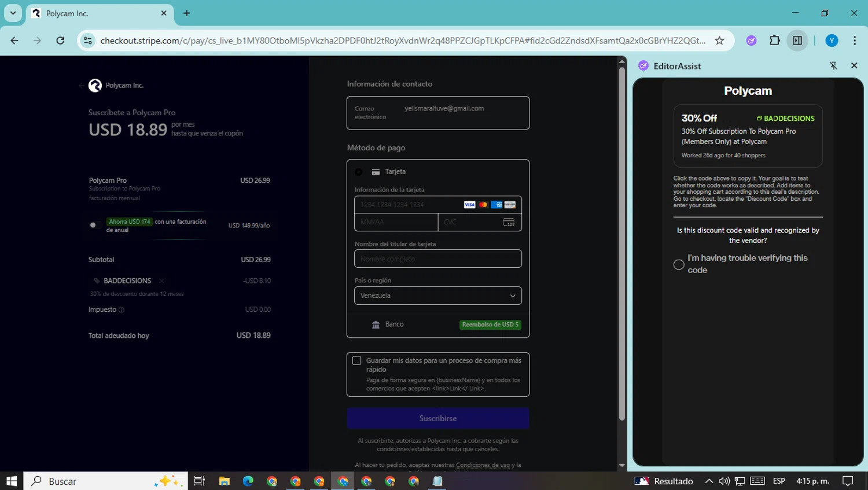Open the EditorAssist extension icon in toolbar
Screen dimensions: 868x490
[x=751, y=40]
